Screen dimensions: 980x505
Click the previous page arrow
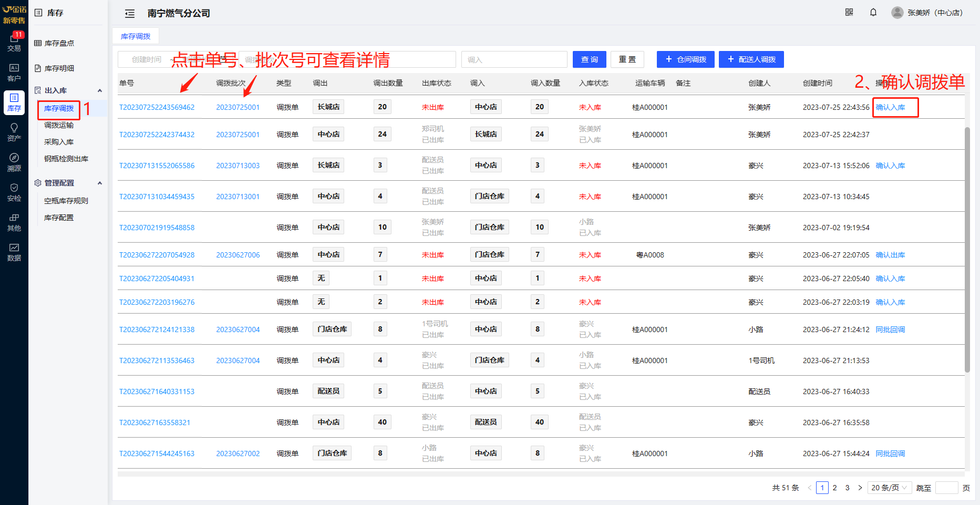tap(810, 488)
